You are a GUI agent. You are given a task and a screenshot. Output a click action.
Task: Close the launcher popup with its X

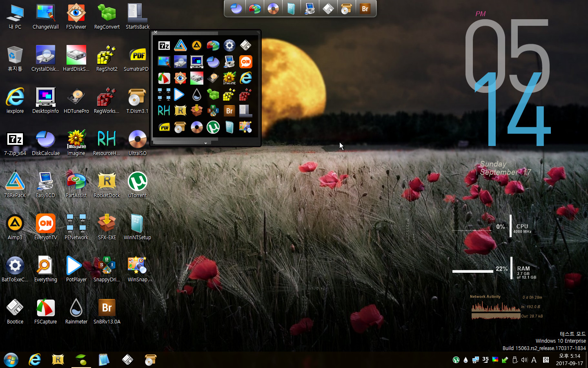tap(155, 32)
